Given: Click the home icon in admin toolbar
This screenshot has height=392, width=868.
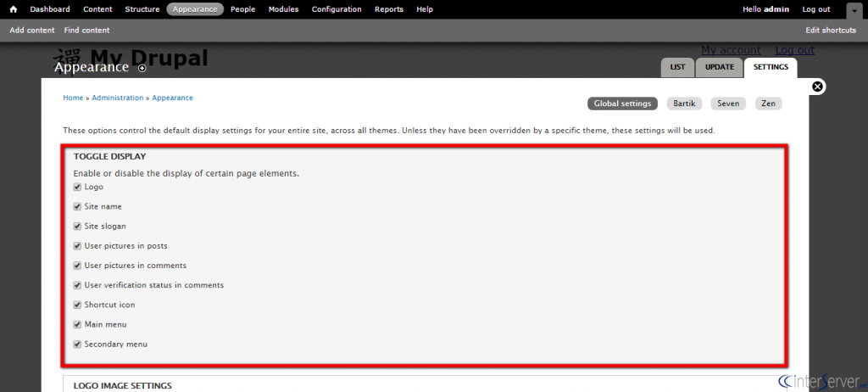Looking at the screenshot, I should click(x=14, y=9).
